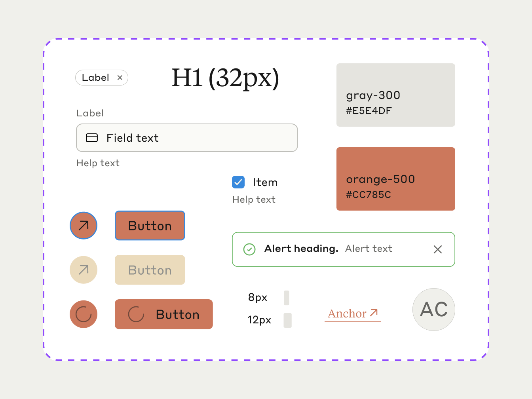Click the AC avatar circle
532x399 pixels.
click(x=434, y=310)
